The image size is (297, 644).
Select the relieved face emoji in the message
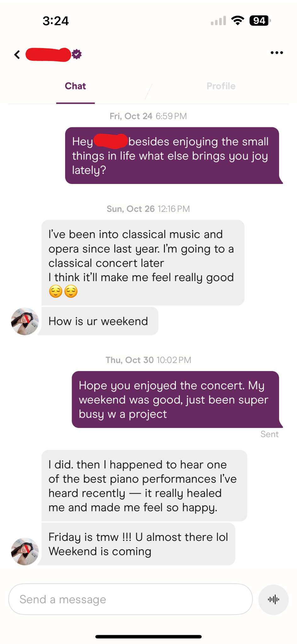point(55,291)
